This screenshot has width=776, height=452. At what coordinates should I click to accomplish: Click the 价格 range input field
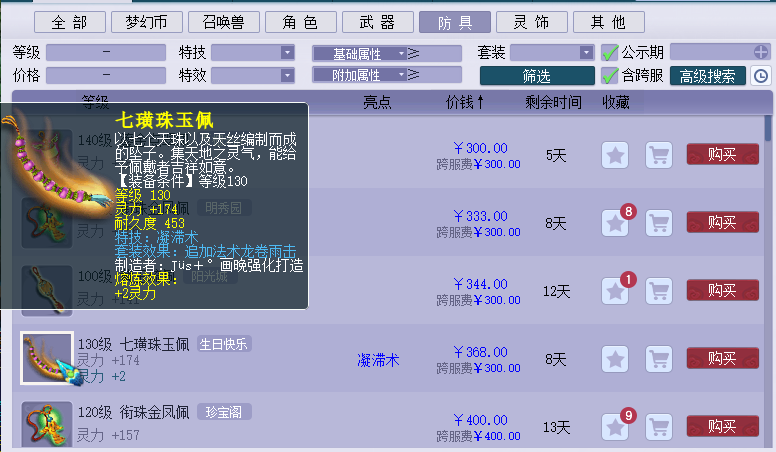click(x=106, y=75)
